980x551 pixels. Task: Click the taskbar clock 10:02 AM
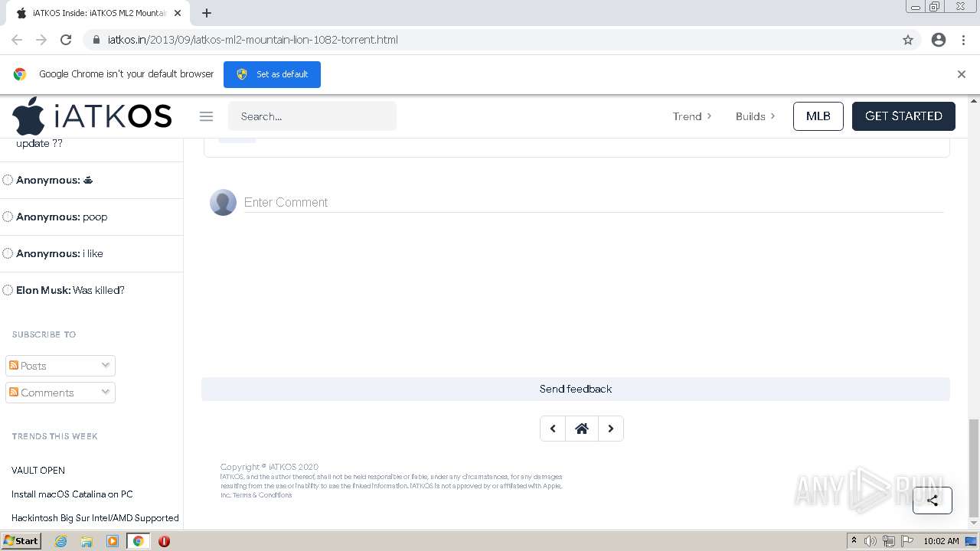[x=941, y=541]
